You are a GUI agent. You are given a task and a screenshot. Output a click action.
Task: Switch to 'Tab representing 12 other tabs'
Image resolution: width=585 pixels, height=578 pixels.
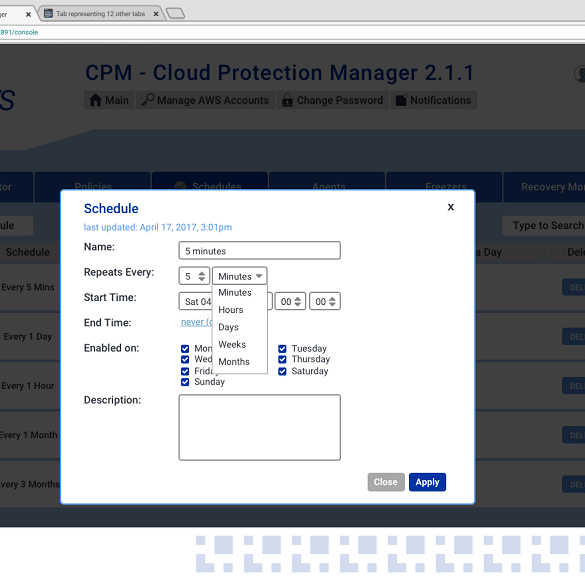coord(100,14)
